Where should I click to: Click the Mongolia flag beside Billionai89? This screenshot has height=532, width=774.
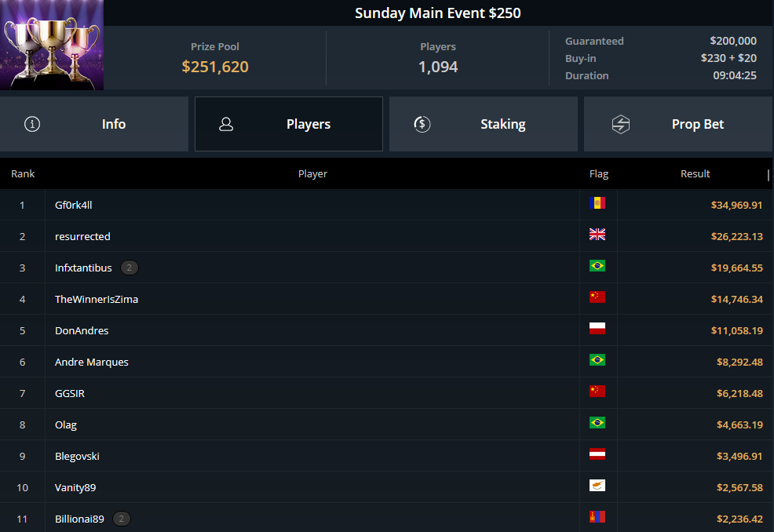click(597, 517)
